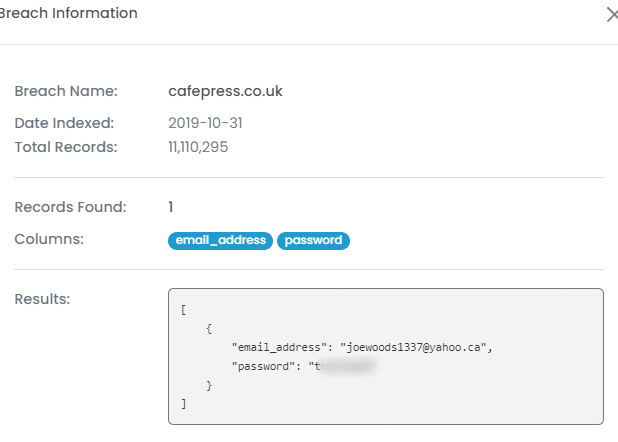The width and height of the screenshot is (618, 442).
Task: Click the Date Indexed label
Action: coord(64,123)
